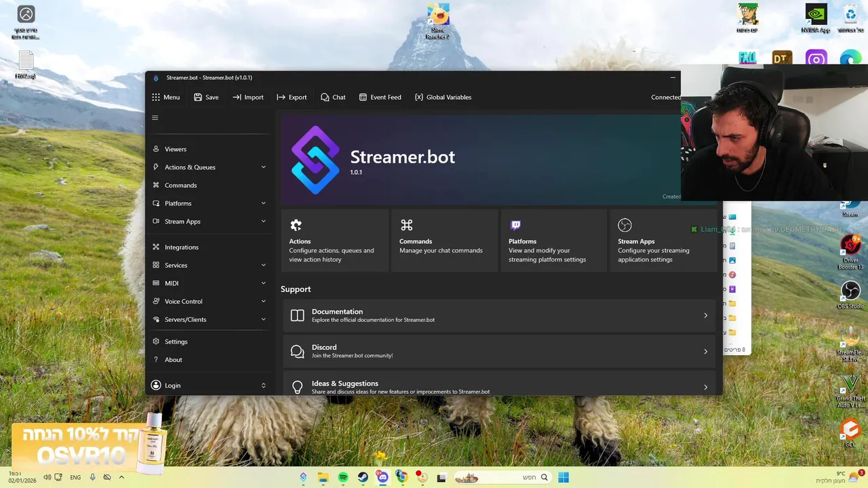
Task: Open the Menu grid icon
Action: [156, 97]
